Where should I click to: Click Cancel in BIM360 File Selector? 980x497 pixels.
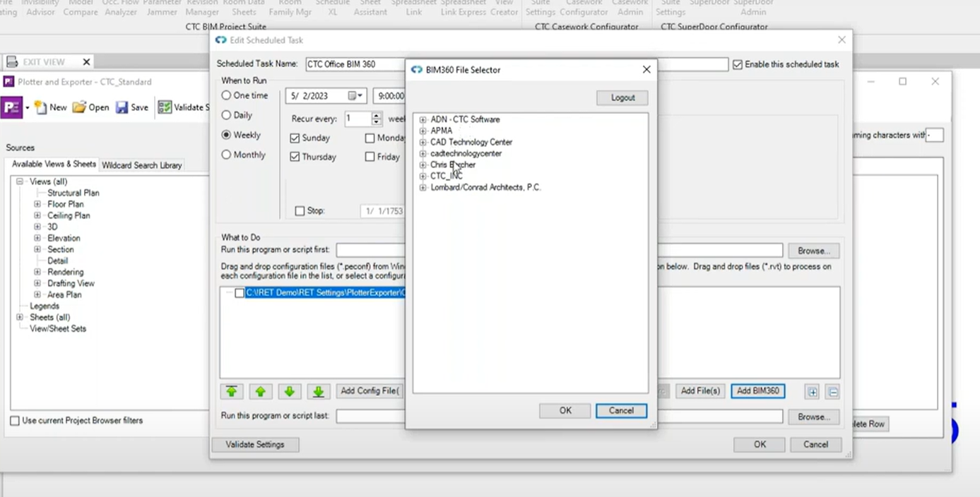point(621,410)
